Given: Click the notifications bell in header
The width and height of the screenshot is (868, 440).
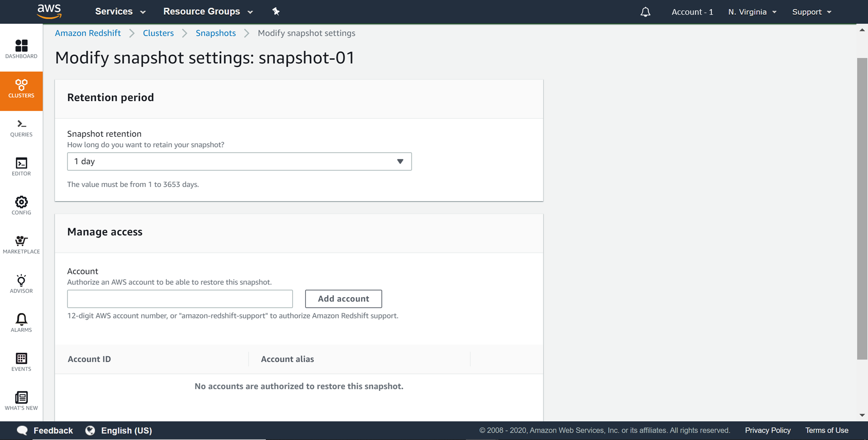Looking at the screenshot, I should (x=645, y=12).
